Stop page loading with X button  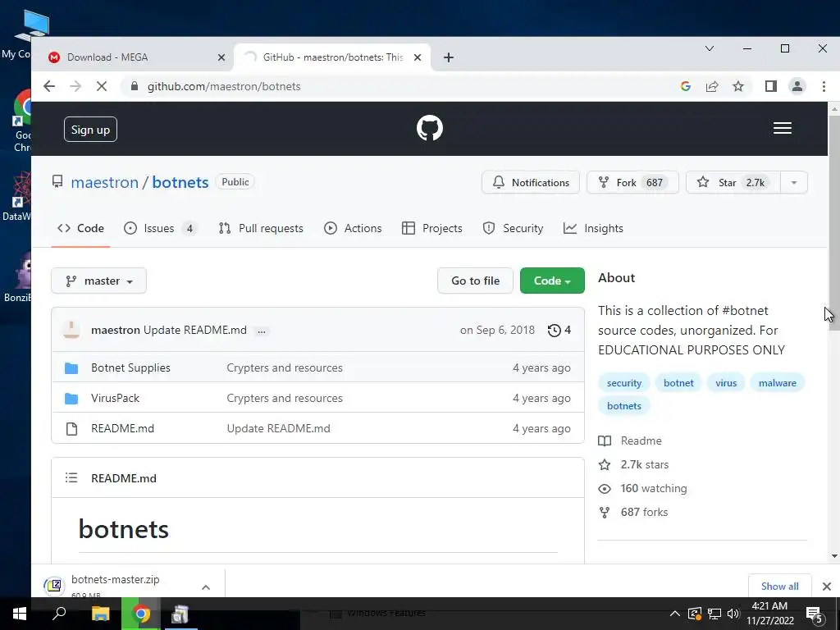coord(101,86)
